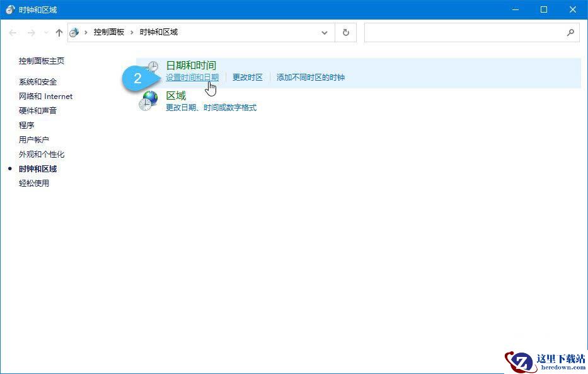Open 轻松使用 category

pyautogui.click(x=34, y=183)
